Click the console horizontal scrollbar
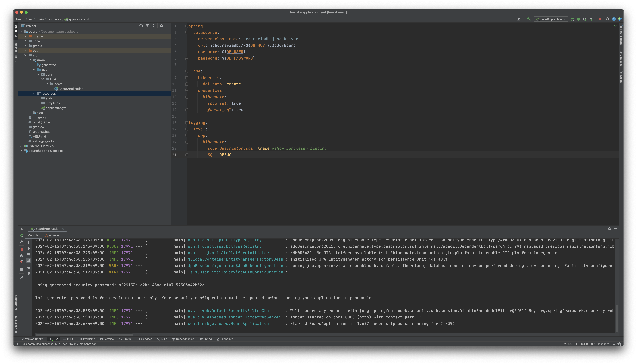637x364 pixels. [x=84, y=334]
